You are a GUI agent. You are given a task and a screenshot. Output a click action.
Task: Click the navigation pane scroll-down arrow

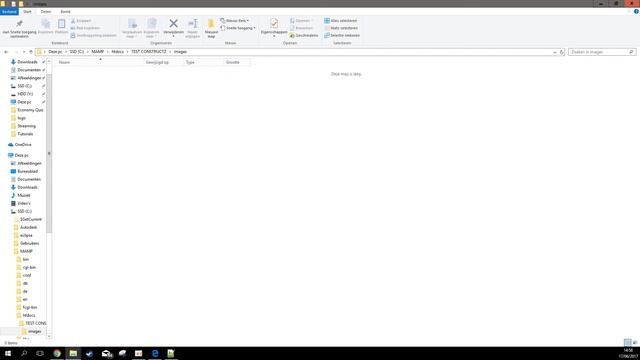pyautogui.click(x=49, y=336)
